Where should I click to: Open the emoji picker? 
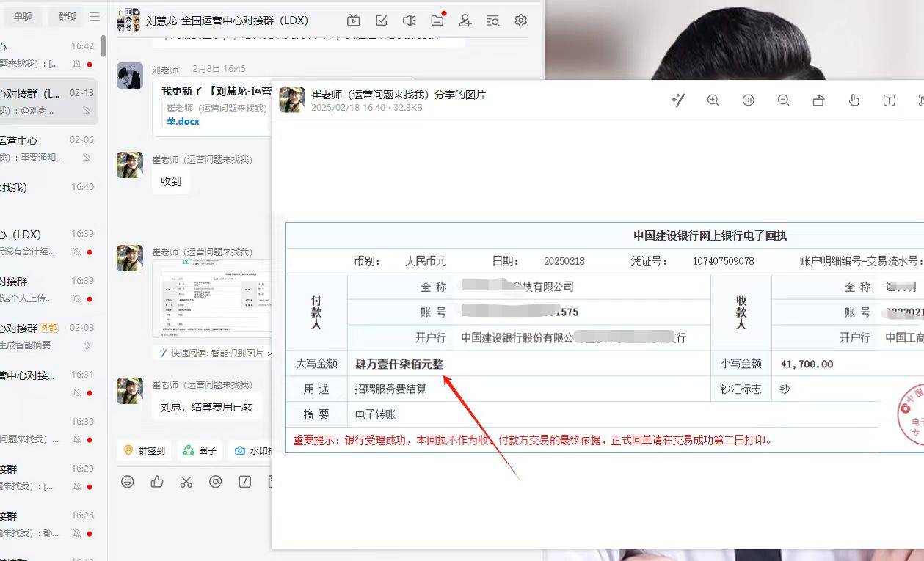click(x=128, y=482)
